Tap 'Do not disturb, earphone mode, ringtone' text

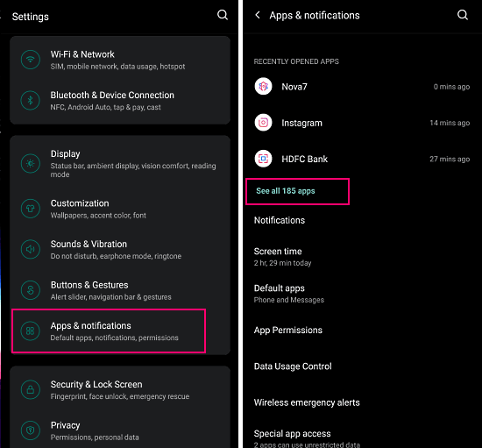(x=116, y=256)
